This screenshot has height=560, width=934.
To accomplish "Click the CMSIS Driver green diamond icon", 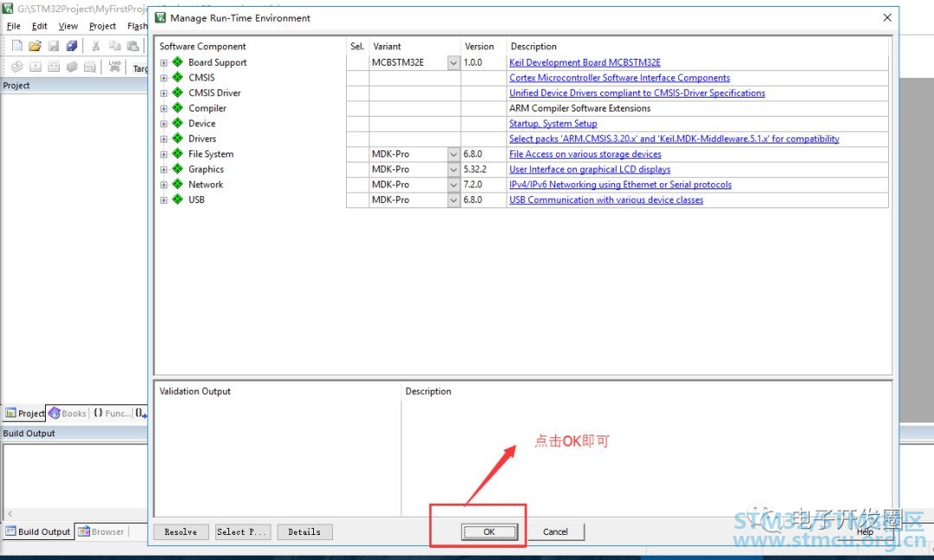I will click(177, 92).
